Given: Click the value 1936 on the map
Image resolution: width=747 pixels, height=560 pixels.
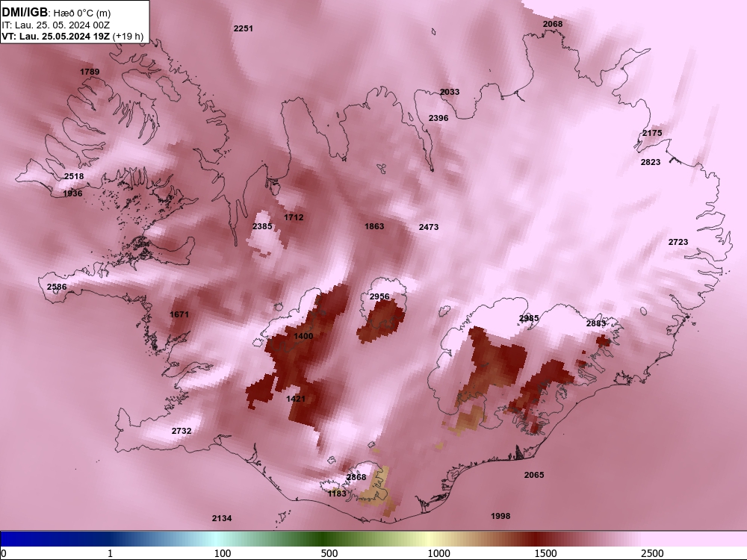Looking at the screenshot, I should (72, 193).
